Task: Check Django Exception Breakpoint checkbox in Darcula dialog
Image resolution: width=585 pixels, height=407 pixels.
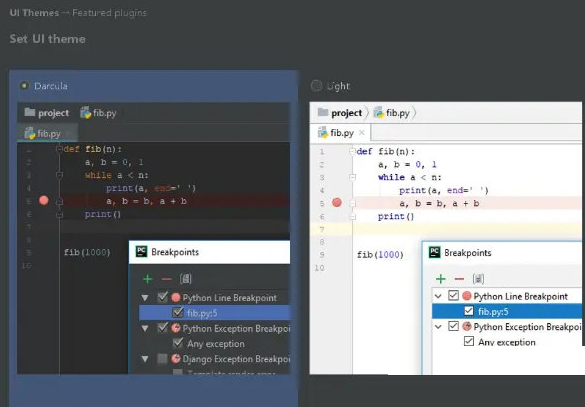Action: click(162, 359)
